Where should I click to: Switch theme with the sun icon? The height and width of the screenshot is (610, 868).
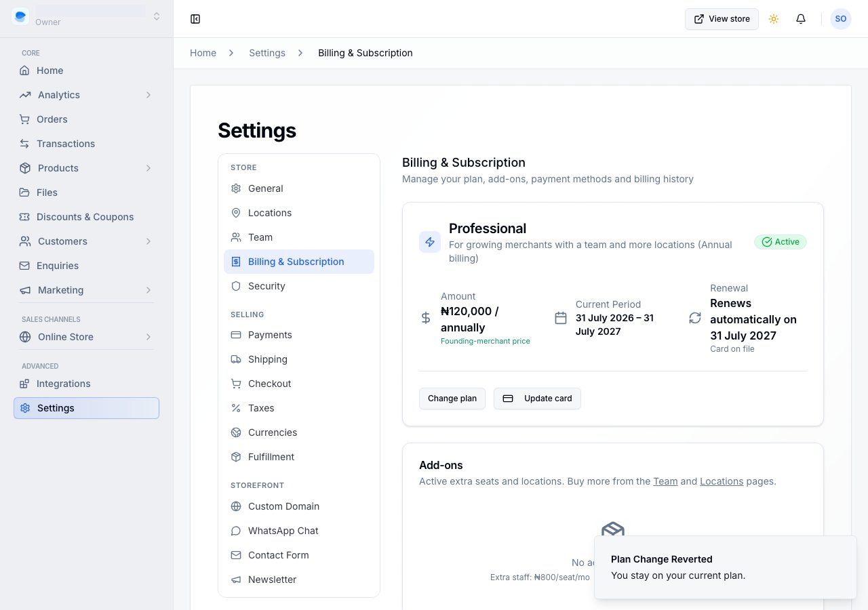[774, 19]
